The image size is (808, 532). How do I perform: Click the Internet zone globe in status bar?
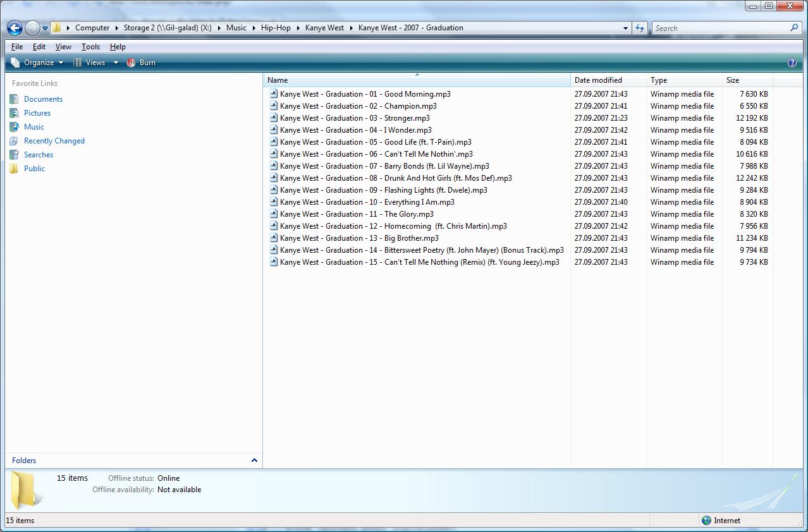(x=706, y=521)
